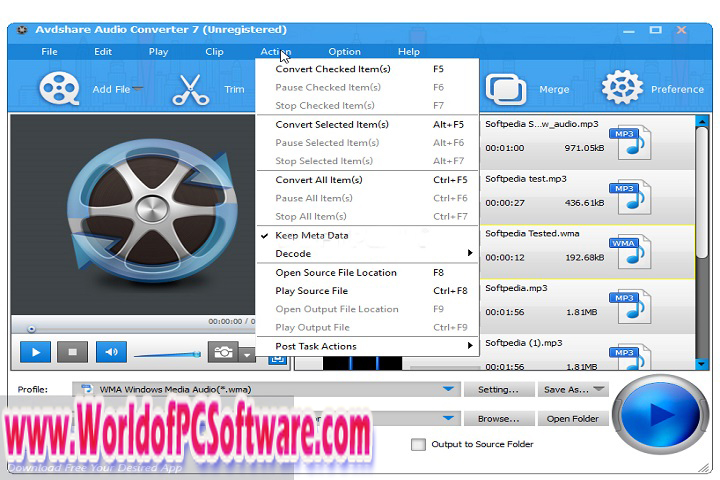Click the file list scrollbar up arrow

(x=702, y=121)
